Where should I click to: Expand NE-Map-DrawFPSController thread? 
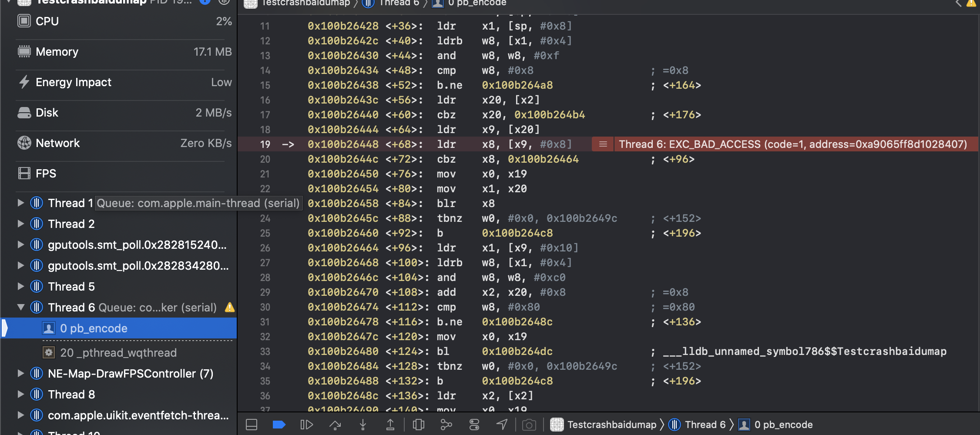20,373
